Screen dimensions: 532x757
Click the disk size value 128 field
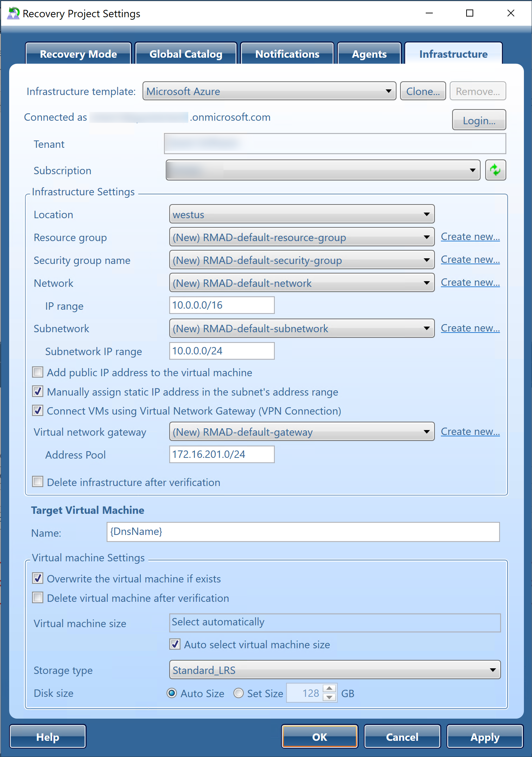[x=305, y=693]
